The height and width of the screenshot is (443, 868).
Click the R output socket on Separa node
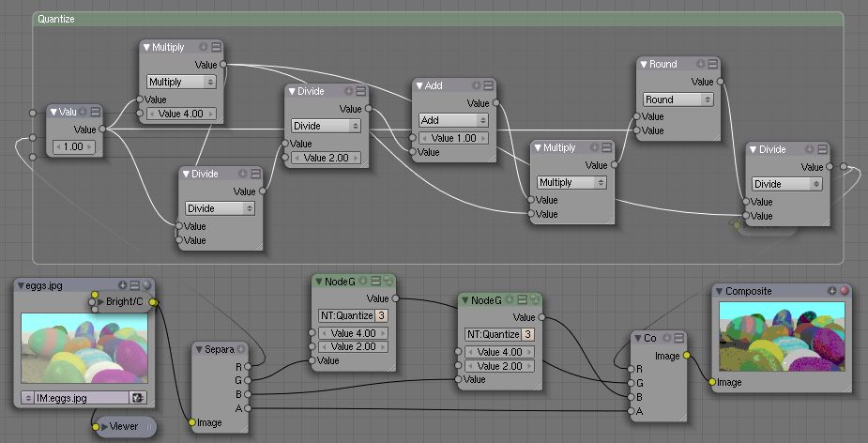248,366
